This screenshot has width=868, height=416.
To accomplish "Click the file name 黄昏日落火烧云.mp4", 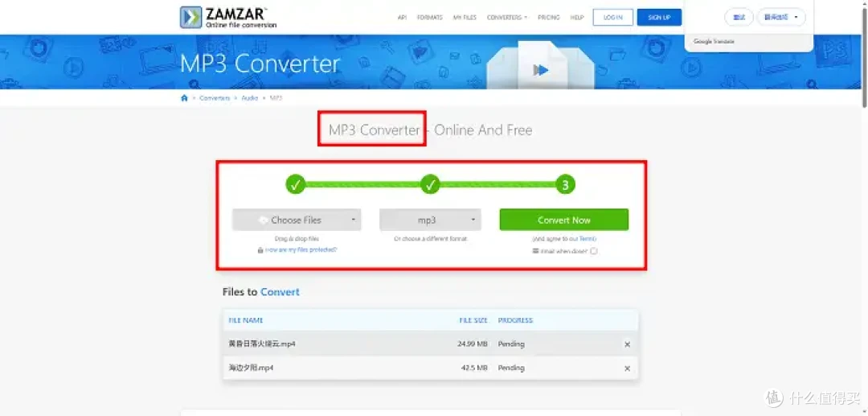I will tap(262, 344).
